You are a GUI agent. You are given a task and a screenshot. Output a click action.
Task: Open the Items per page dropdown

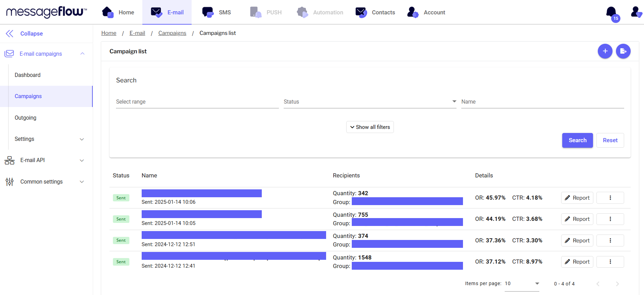coord(522,284)
